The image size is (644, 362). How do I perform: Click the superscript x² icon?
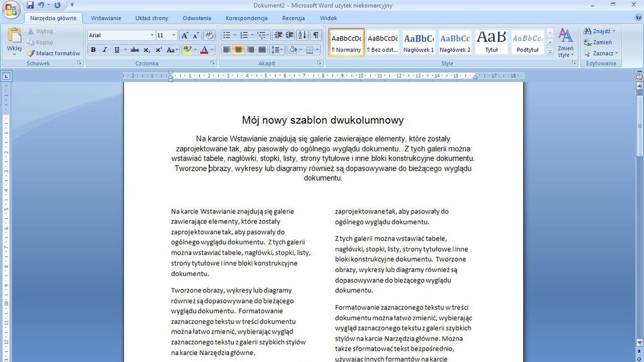158,49
